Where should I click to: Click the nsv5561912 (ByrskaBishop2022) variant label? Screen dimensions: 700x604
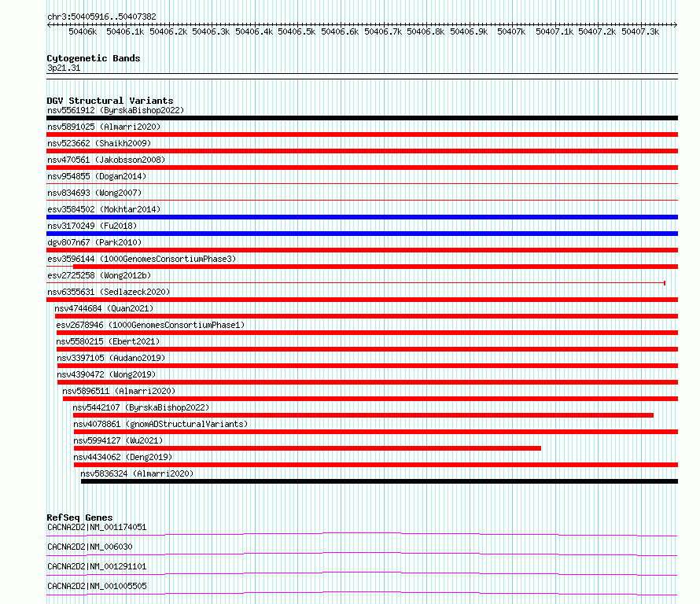[116, 110]
